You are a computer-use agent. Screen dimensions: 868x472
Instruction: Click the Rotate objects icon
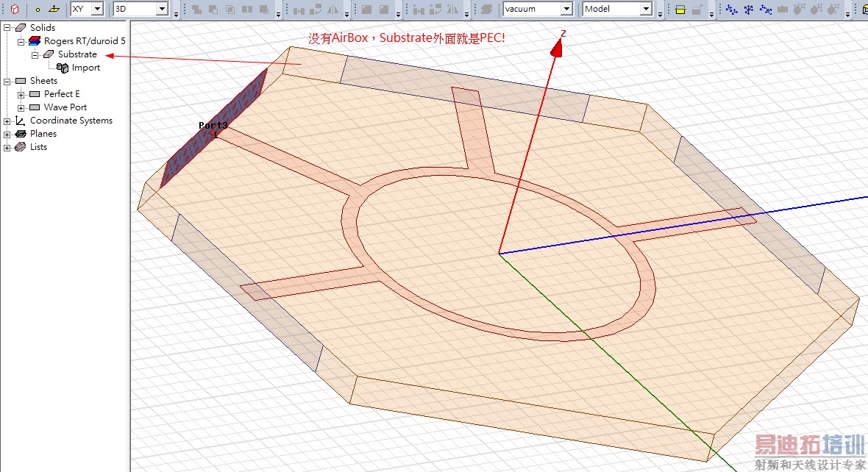(316, 10)
